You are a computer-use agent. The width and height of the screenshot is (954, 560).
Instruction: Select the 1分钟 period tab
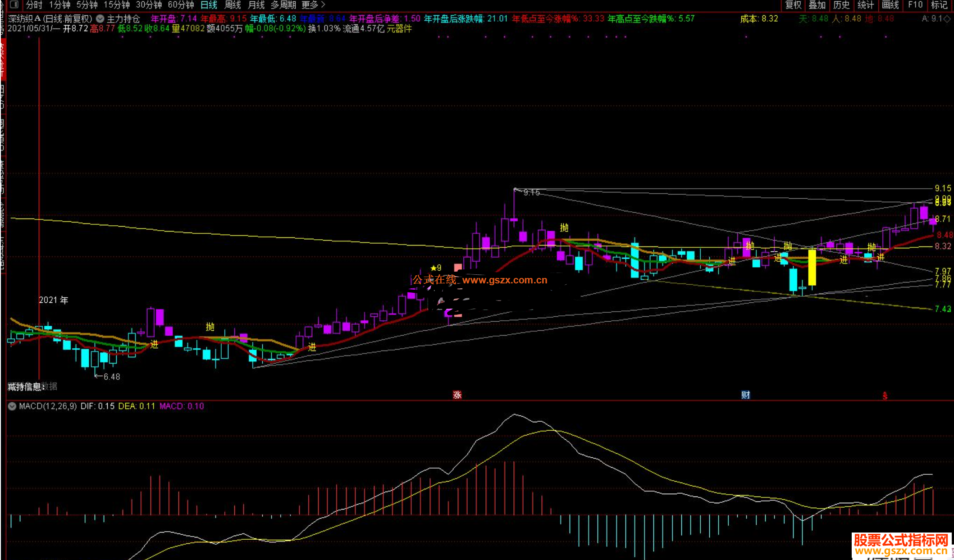(x=60, y=5)
